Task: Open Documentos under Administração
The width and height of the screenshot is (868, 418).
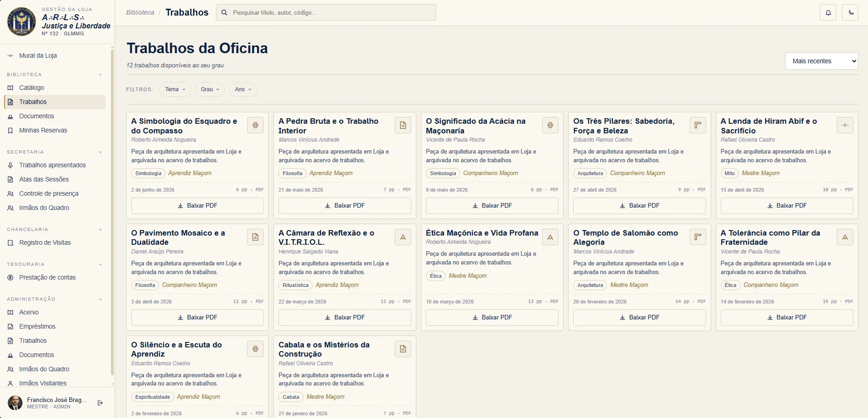Action: (55, 355)
